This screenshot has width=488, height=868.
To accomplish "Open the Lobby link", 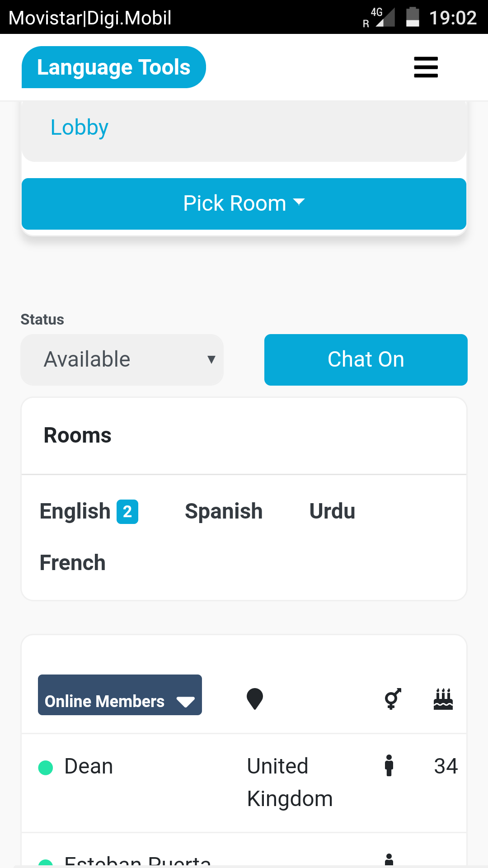I will tap(80, 127).
